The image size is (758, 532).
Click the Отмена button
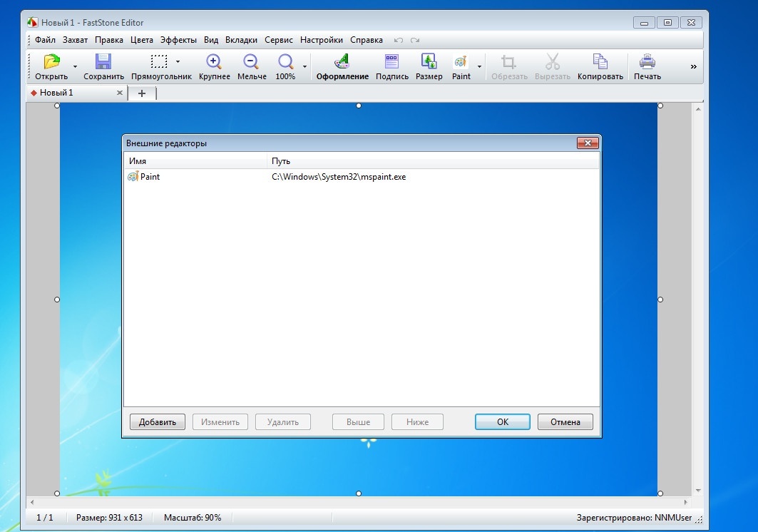point(565,421)
